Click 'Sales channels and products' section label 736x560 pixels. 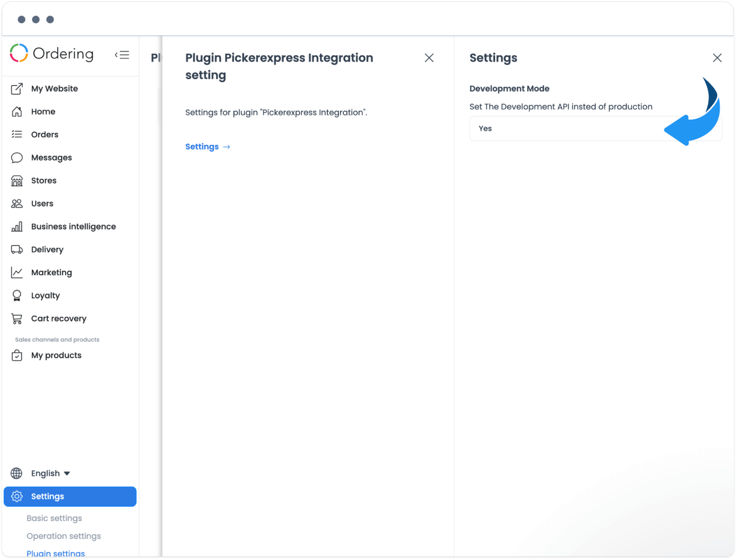(57, 339)
